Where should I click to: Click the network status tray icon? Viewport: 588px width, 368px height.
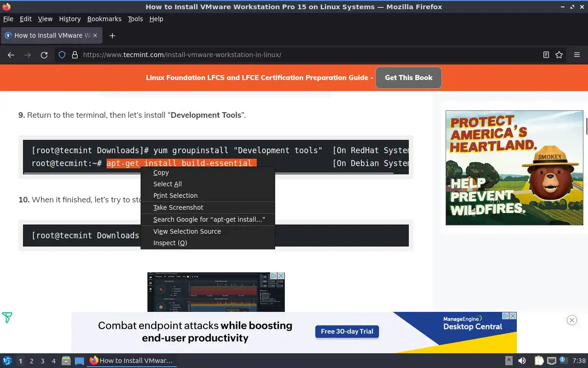(x=552, y=361)
